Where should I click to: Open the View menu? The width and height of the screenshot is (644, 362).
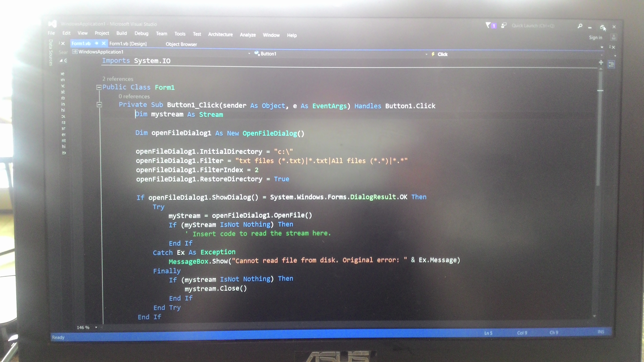tap(83, 33)
